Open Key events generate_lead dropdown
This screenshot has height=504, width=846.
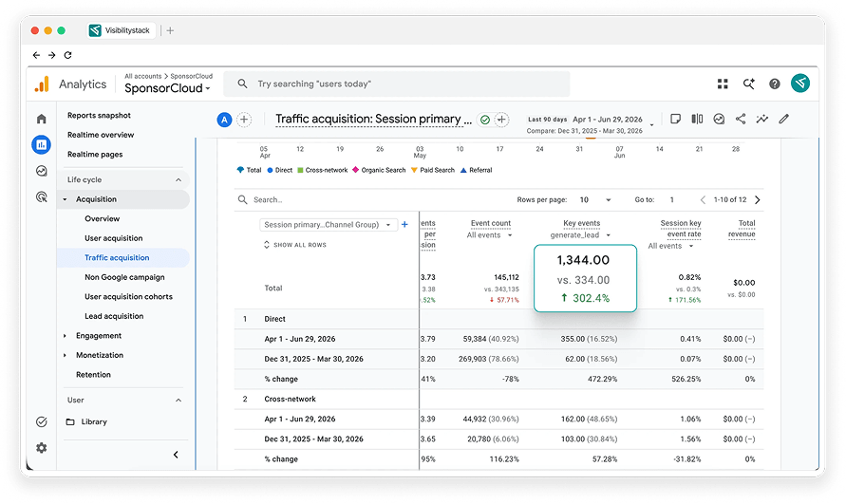pos(580,235)
